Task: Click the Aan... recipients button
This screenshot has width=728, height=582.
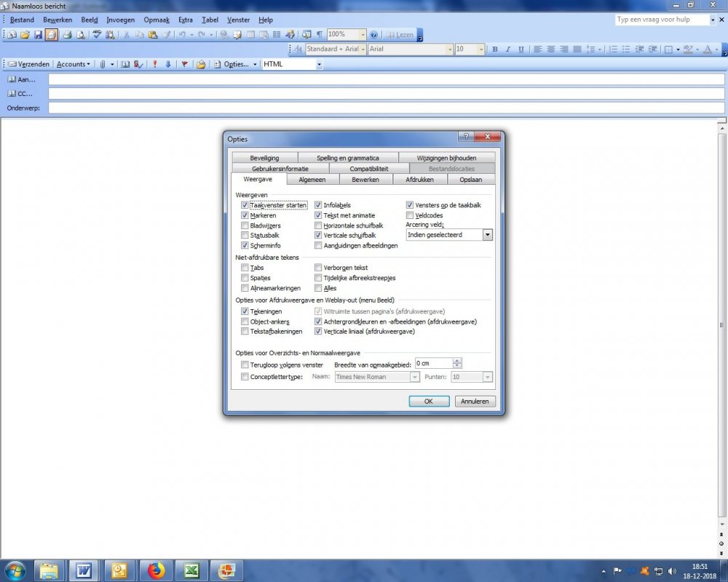Action: pyautogui.click(x=23, y=79)
